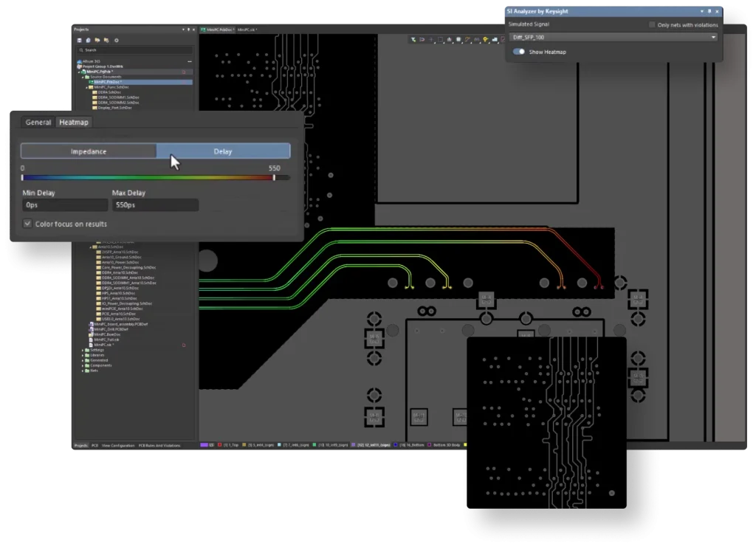Select the Impedance heatmap button

tap(89, 151)
